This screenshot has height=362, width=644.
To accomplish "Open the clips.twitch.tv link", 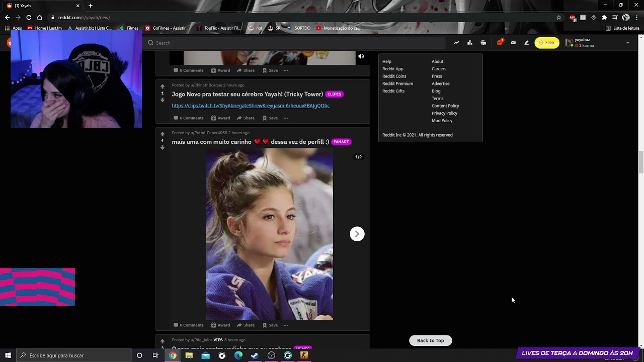I will tap(251, 106).
